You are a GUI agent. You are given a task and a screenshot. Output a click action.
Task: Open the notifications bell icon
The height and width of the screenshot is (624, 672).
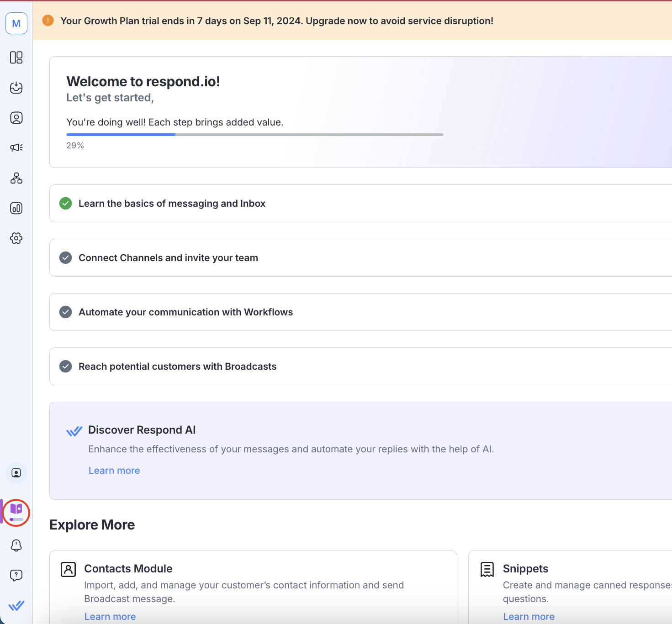click(x=16, y=545)
